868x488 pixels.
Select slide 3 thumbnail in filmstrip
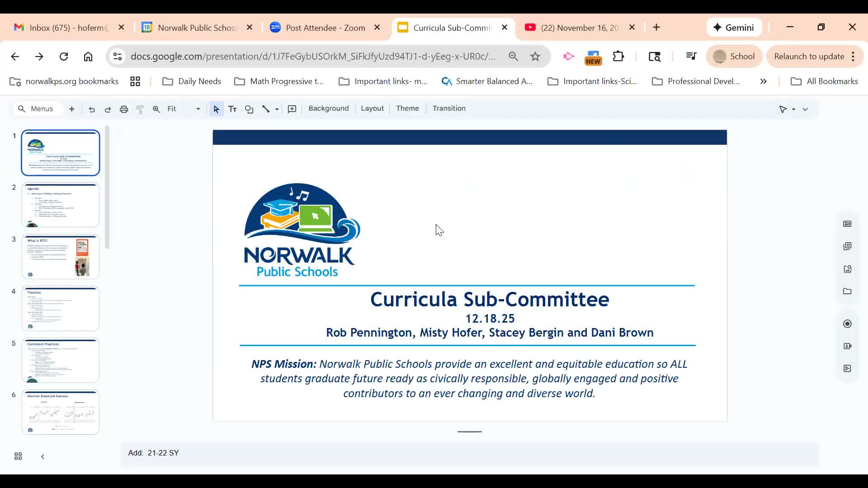60,256
